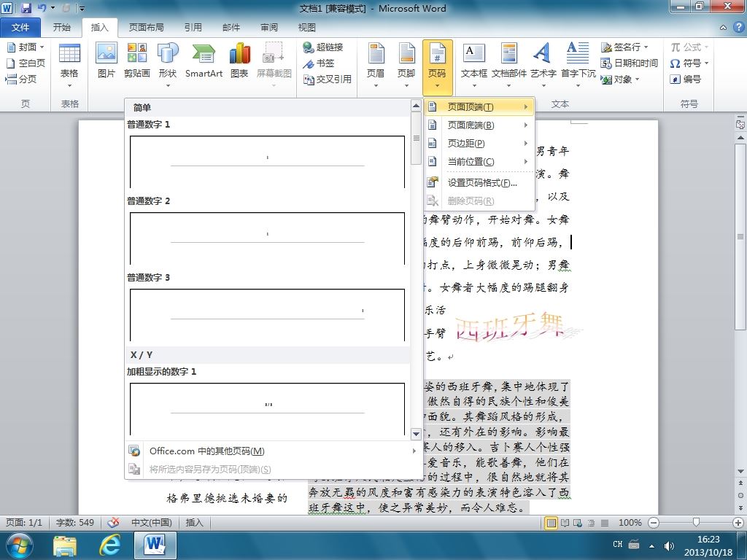The width and height of the screenshot is (747, 560).
Task: Select the 普通数字 1 page number thumbnail
Action: click(x=267, y=162)
